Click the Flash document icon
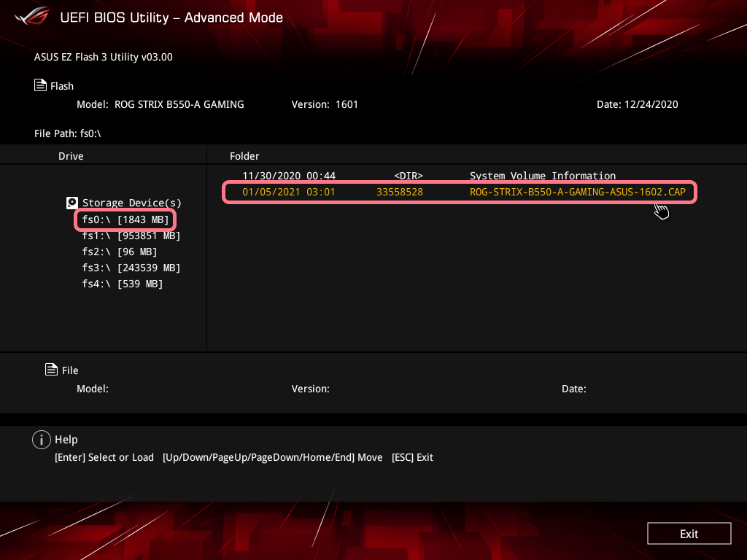The image size is (747, 560). point(41,85)
